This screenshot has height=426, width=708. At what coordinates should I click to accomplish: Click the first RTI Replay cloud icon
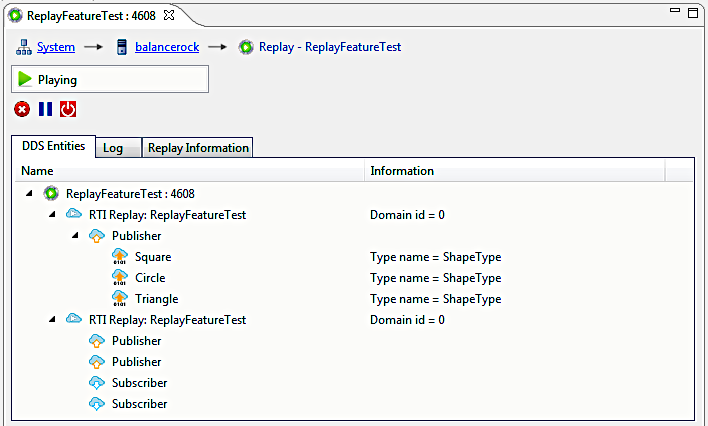tap(74, 214)
